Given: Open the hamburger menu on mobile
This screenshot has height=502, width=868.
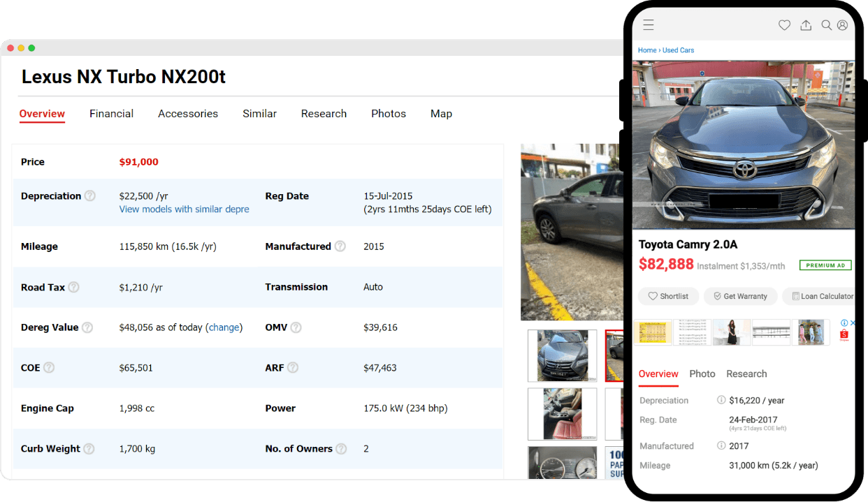Looking at the screenshot, I should pos(649,25).
